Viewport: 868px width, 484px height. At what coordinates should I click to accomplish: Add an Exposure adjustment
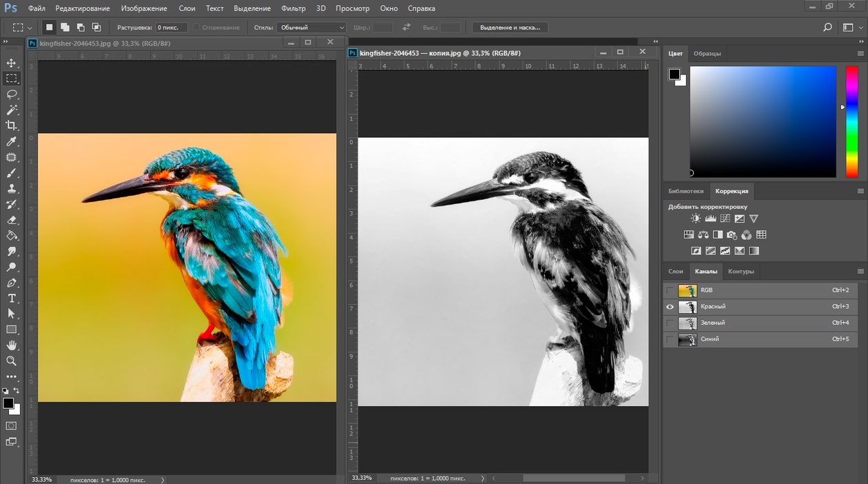tap(739, 219)
